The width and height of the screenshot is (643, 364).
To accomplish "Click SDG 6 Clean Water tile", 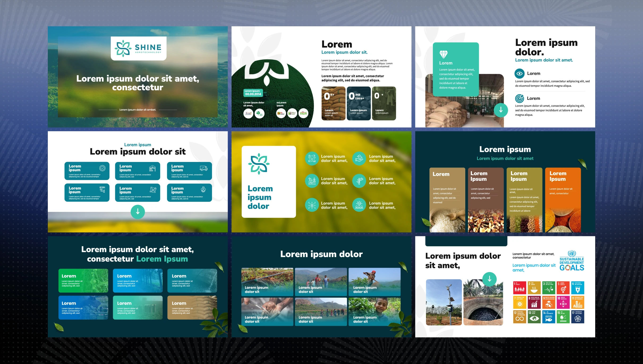I will (x=578, y=288).
